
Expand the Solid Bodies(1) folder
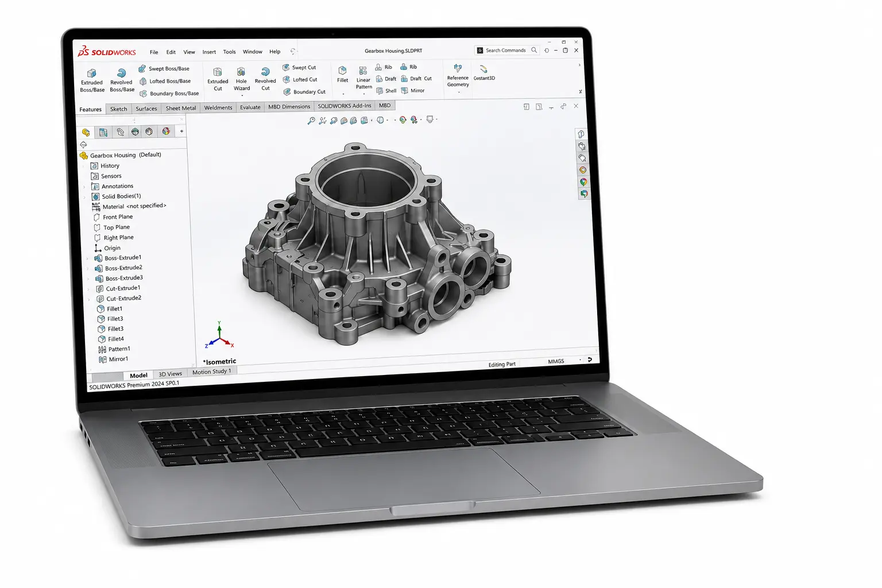click(x=85, y=197)
